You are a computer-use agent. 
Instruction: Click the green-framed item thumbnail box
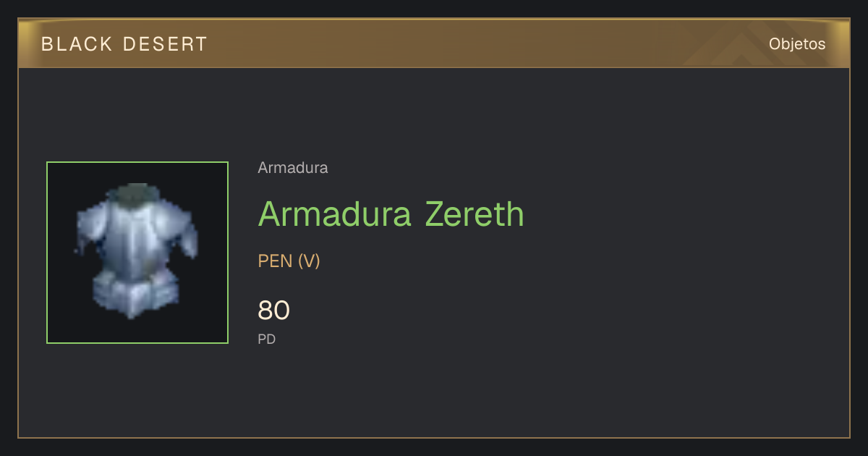(x=137, y=253)
